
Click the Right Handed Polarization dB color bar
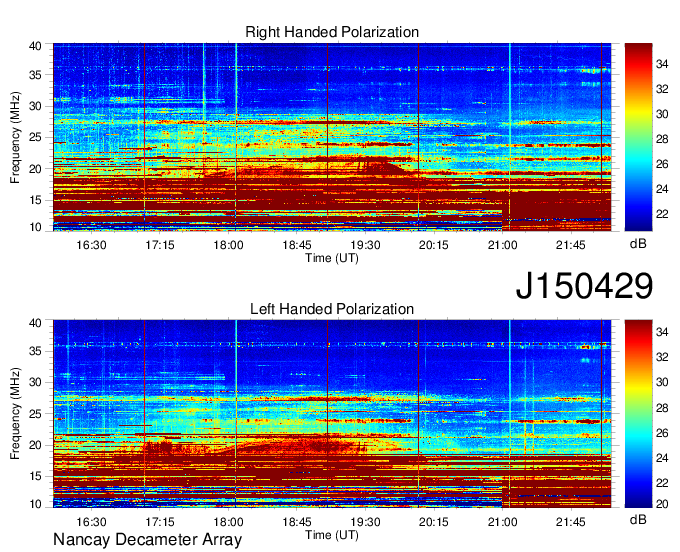click(x=638, y=137)
